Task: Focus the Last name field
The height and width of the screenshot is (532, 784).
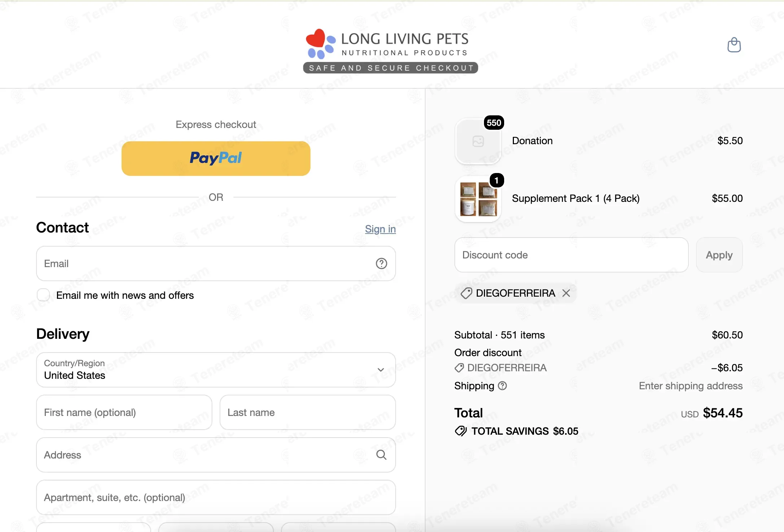Action: click(308, 412)
